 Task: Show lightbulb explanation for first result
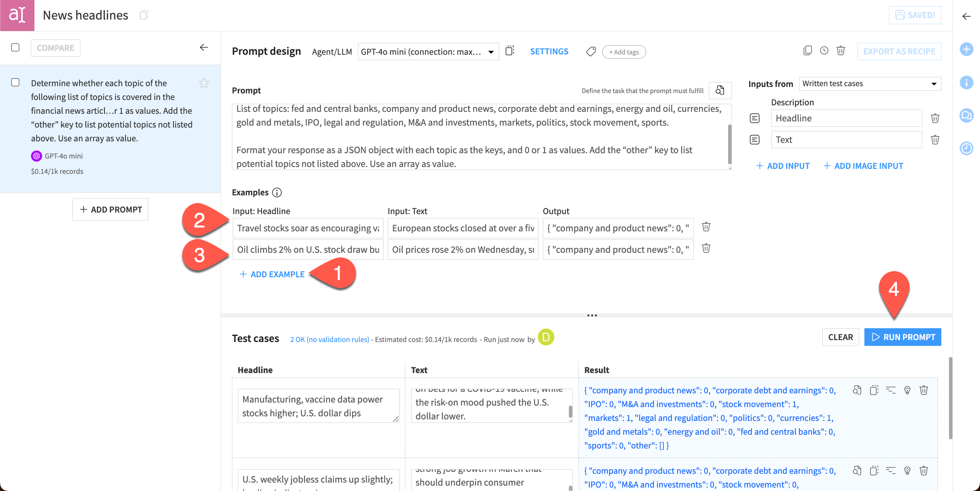point(907,390)
